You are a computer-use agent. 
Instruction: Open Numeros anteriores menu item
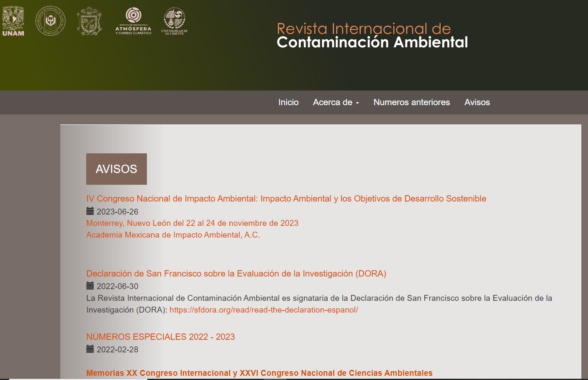[x=412, y=102]
